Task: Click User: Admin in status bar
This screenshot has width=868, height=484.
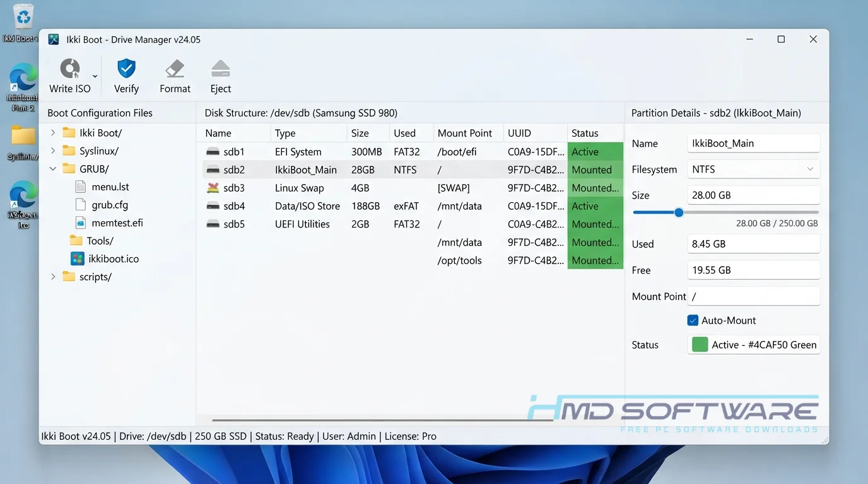Action: click(x=349, y=436)
